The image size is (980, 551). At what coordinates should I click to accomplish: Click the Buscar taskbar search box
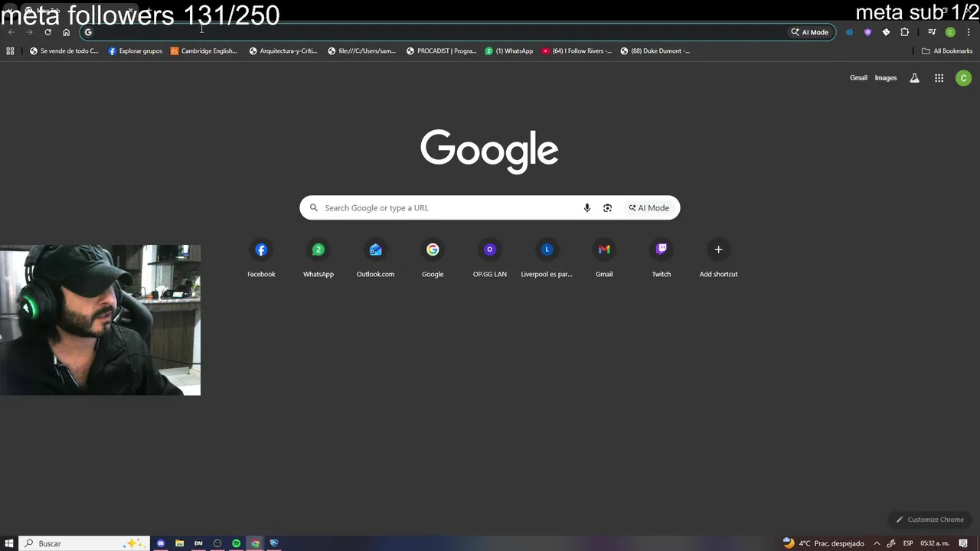(x=84, y=543)
